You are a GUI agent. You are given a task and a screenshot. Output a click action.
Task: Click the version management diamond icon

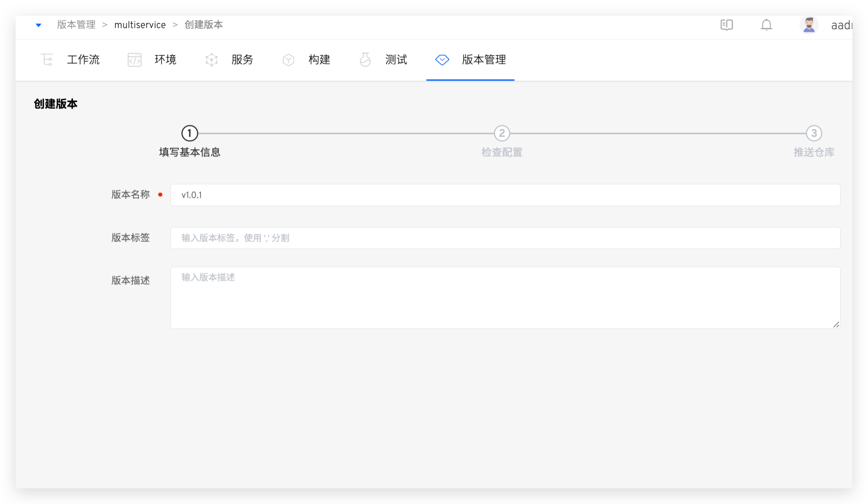(x=442, y=60)
